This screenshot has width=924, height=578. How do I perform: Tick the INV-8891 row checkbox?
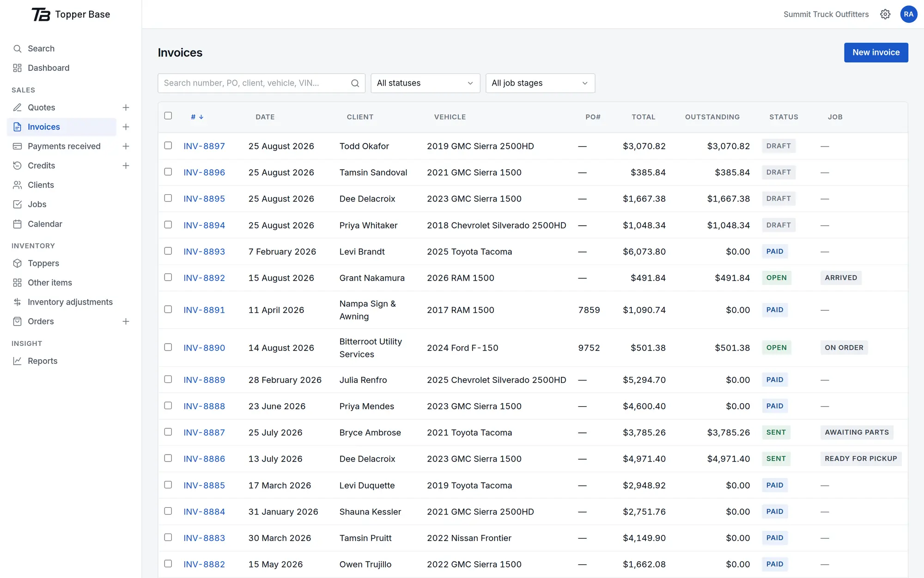pos(168,309)
